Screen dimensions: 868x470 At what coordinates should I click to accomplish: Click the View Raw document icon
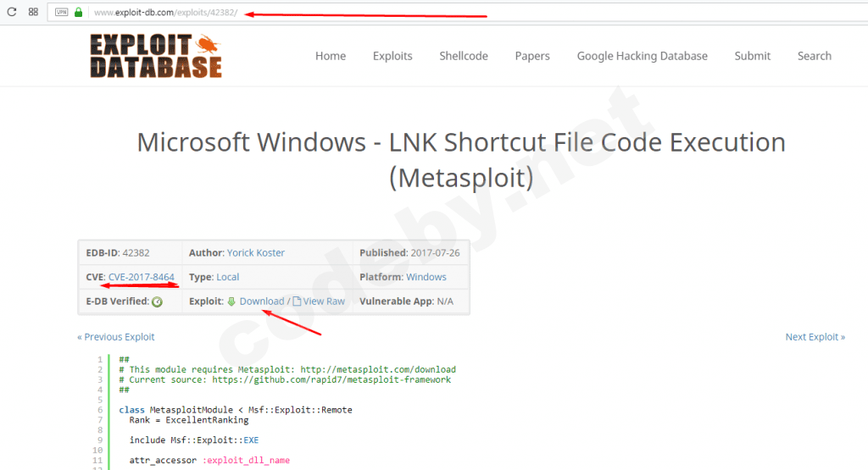(x=297, y=301)
